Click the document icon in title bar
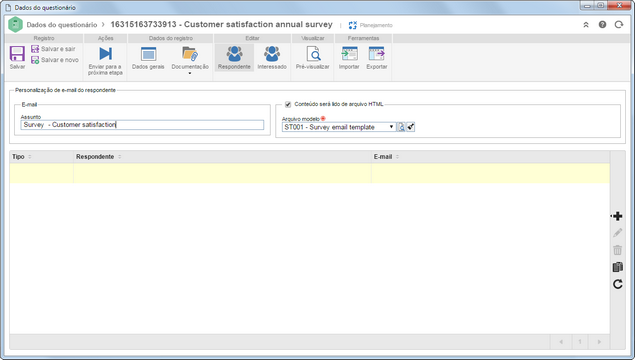 [8, 8]
